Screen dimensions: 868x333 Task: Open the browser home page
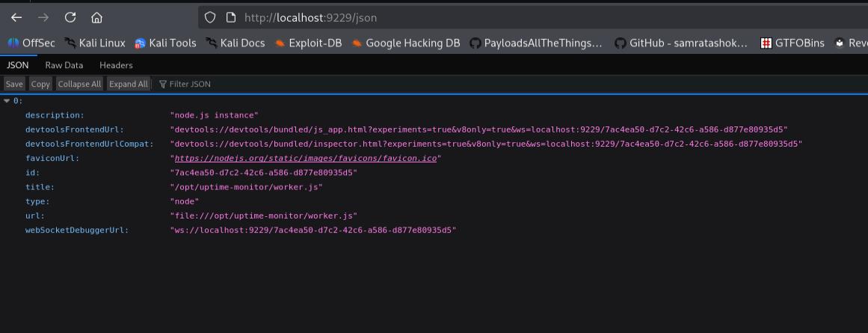[97, 18]
